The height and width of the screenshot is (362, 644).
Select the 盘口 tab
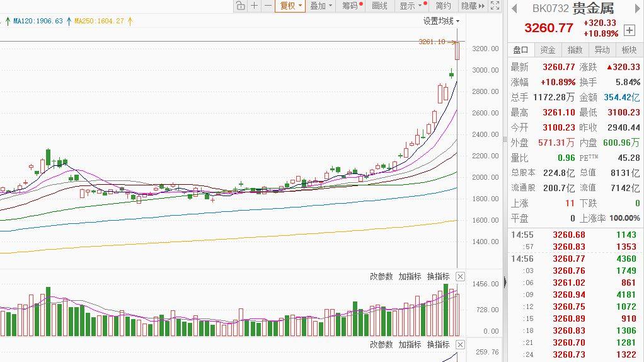coord(520,50)
